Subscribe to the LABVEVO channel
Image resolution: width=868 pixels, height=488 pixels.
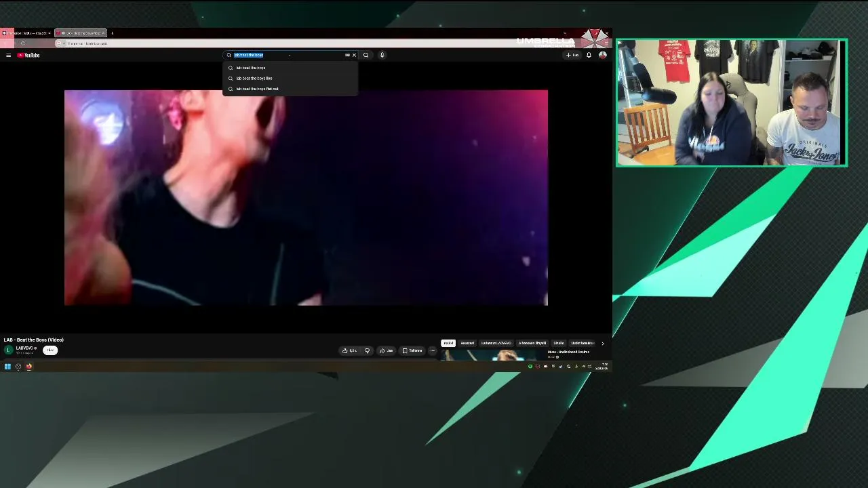50,350
